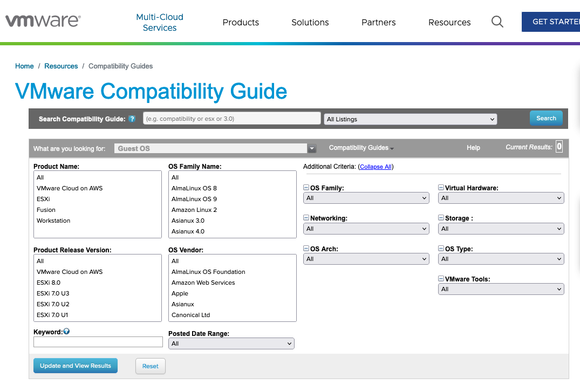The width and height of the screenshot is (580, 392).
Task: Click the Keyword info icon
Action: (66, 332)
